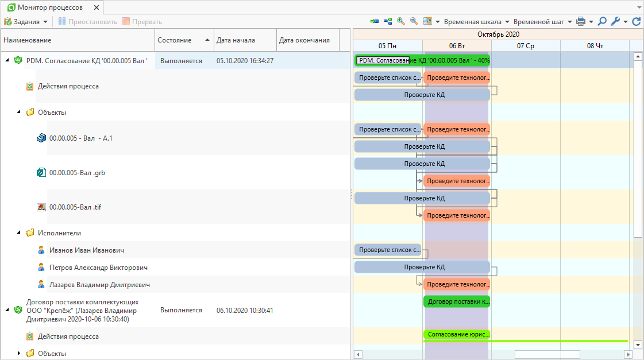Click the 00.00.005-Вал .tif image icon
The width and height of the screenshot is (644, 360).
click(41, 207)
